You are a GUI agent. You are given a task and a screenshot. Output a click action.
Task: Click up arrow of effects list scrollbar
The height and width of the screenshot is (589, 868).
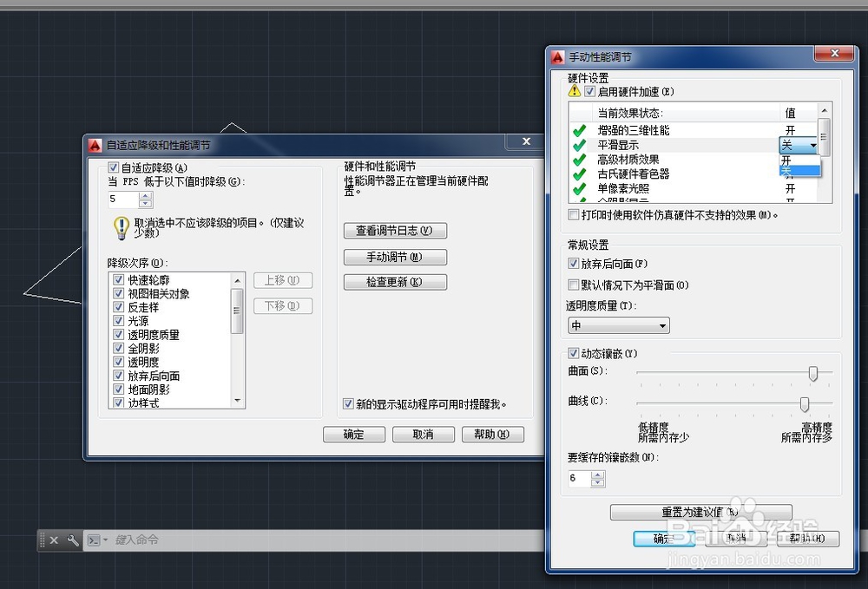(x=825, y=110)
